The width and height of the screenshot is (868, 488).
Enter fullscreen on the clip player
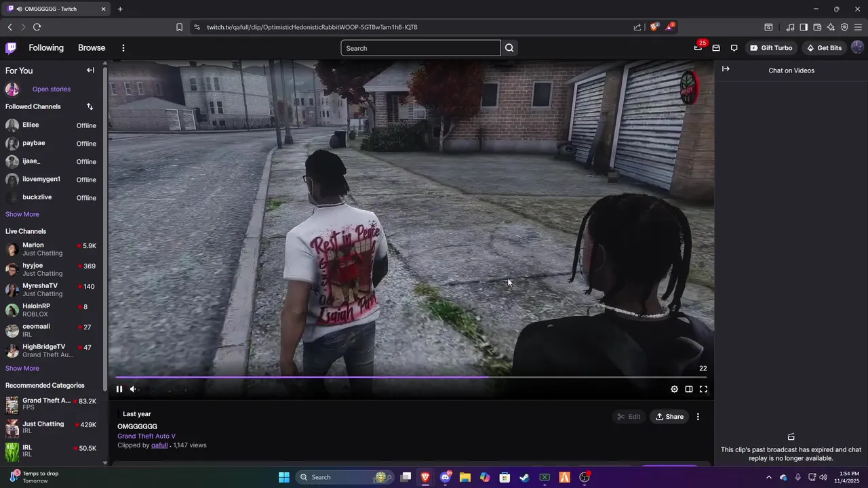pyautogui.click(x=703, y=389)
